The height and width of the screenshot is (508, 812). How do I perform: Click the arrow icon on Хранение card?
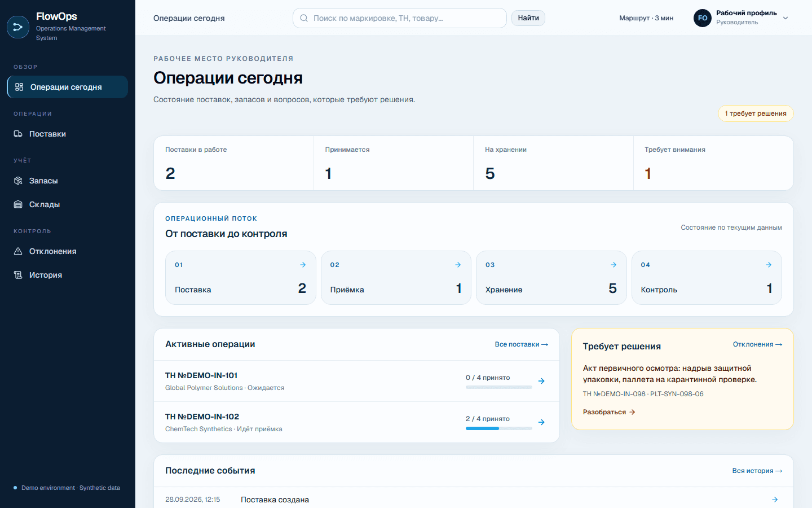pos(614,265)
